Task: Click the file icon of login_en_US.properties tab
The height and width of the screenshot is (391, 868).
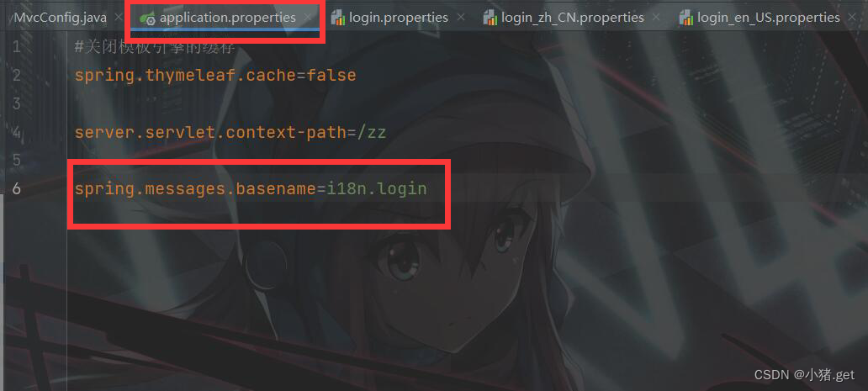Action: (685, 18)
